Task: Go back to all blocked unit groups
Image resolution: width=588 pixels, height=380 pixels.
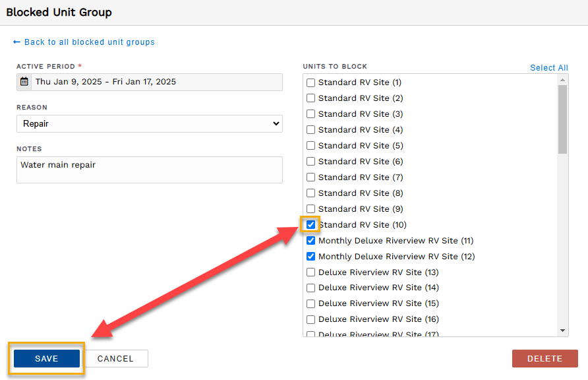Action: click(89, 42)
